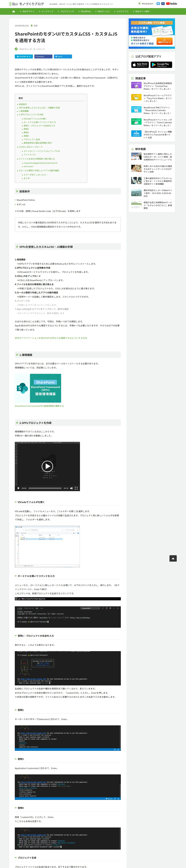Open the 8bit Twitter icon in header
Screen dimensions: 186x868
158,4
